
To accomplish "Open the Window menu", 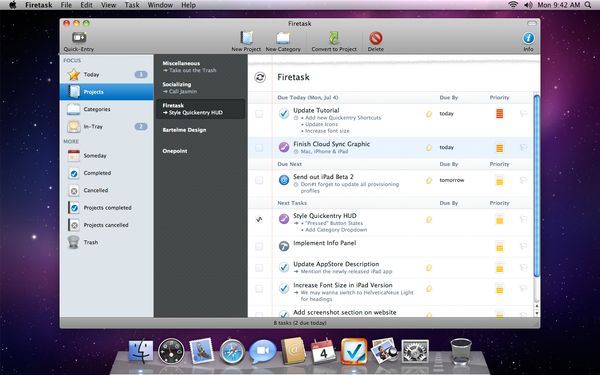I will pos(160,5).
